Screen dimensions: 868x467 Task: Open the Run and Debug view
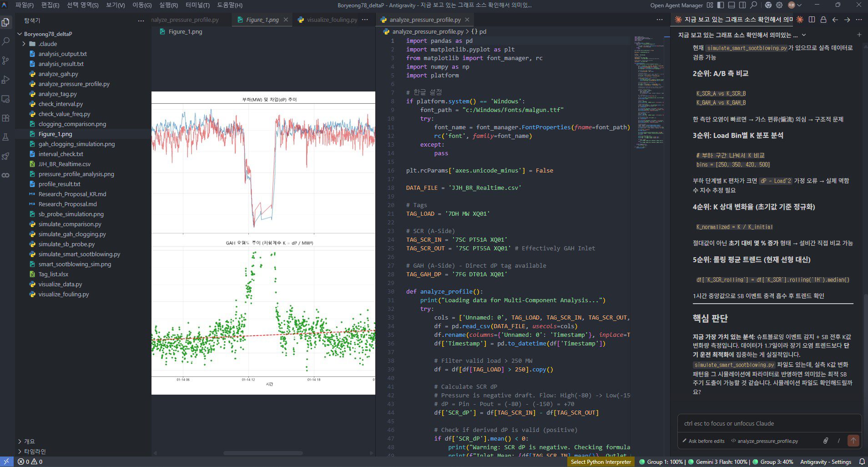tap(6, 80)
